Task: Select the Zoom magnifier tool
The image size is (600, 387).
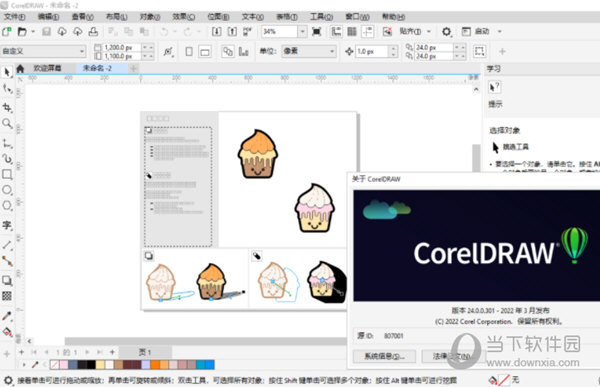Action: [7, 123]
